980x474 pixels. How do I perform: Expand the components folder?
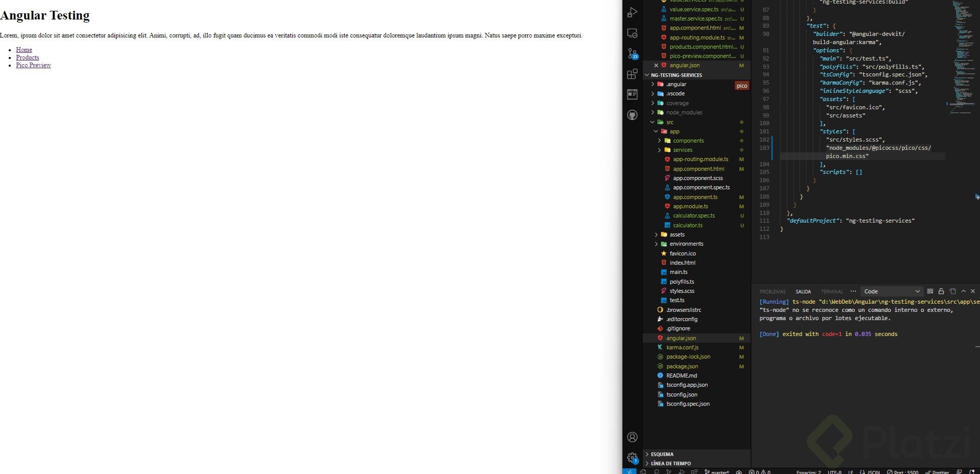[x=697, y=141]
